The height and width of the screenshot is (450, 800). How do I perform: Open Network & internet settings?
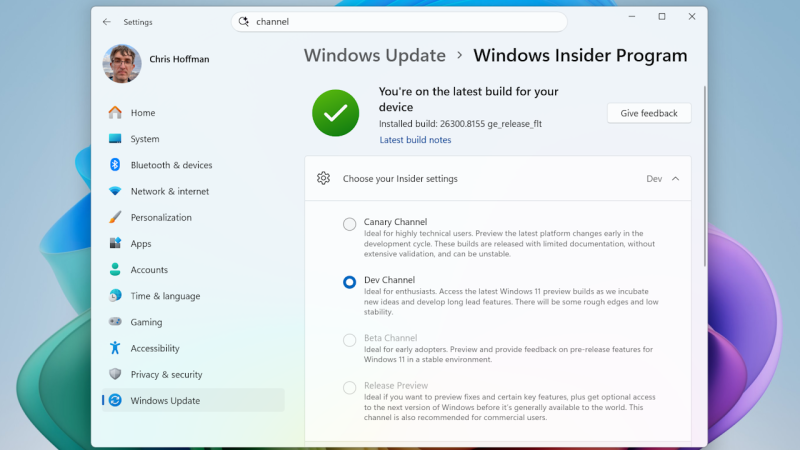169,191
